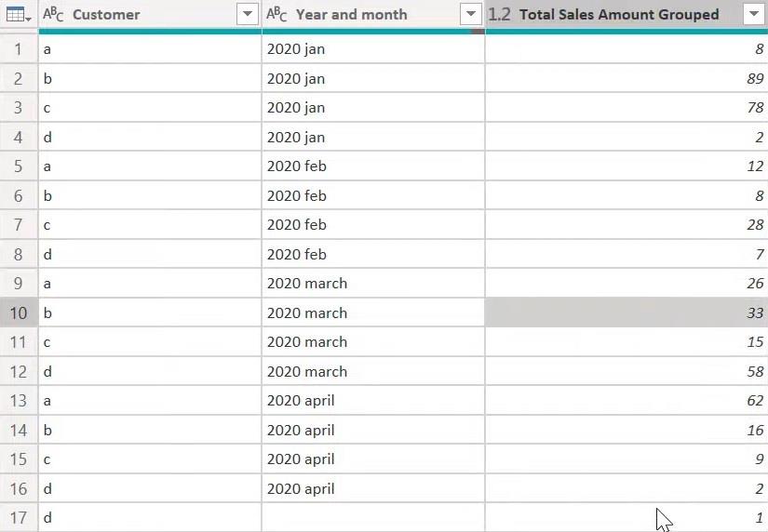Click sales value 26 in row 9

627,284
